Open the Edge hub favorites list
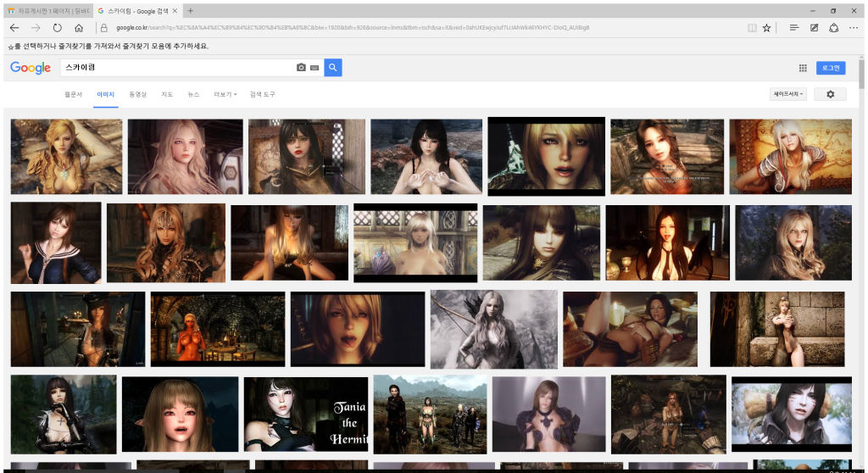 click(793, 28)
